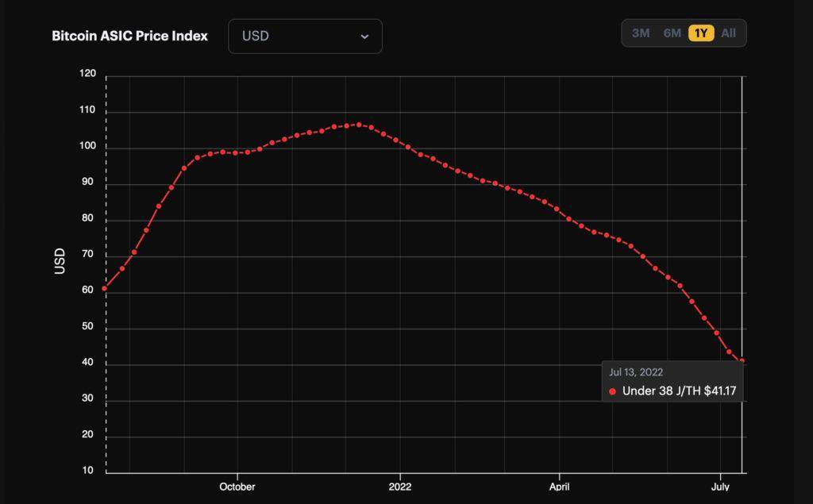Click the "Bitcoin ASIC Price Index" title
Viewport: 813px width, 504px height.
129,37
